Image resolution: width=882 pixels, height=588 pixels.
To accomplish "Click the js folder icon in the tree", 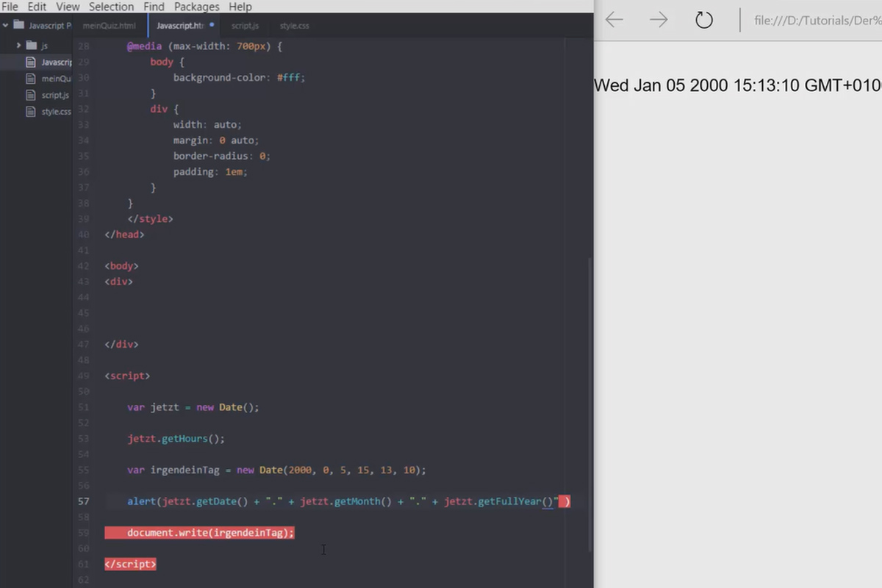I will point(32,46).
